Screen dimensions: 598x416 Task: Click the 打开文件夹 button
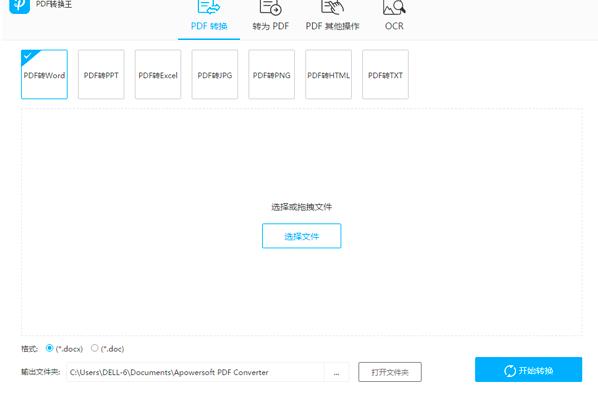coord(390,372)
